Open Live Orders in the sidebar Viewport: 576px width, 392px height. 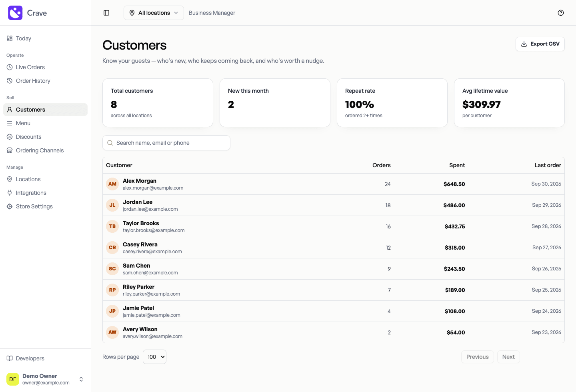tap(45, 67)
